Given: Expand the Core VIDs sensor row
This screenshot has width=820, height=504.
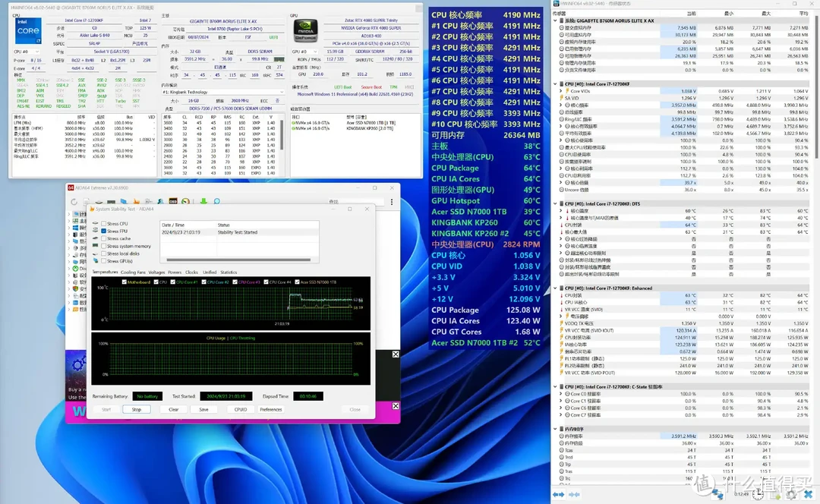Looking at the screenshot, I should point(561,91).
